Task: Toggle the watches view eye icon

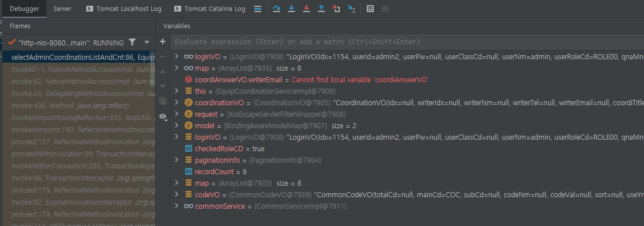Action: (x=163, y=117)
